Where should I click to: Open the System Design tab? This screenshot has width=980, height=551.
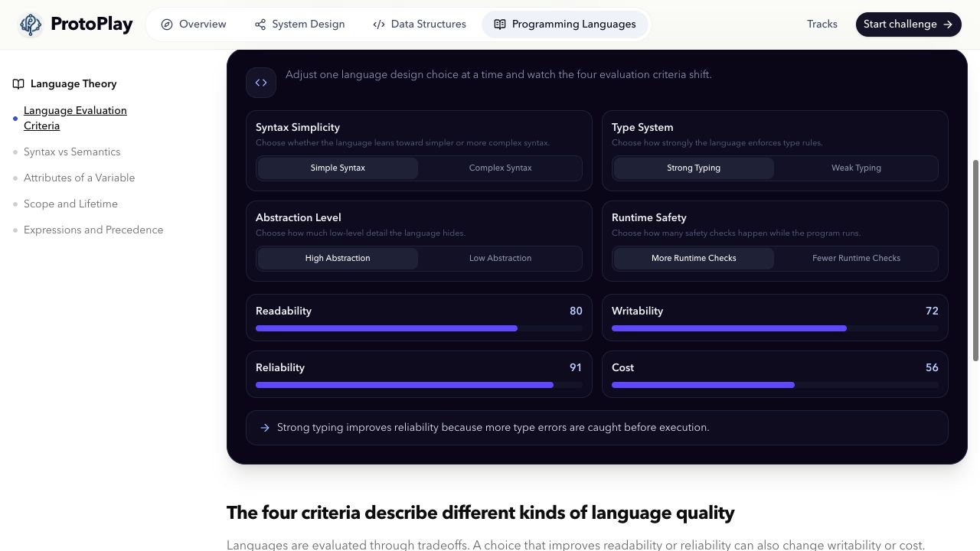pos(299,24)
